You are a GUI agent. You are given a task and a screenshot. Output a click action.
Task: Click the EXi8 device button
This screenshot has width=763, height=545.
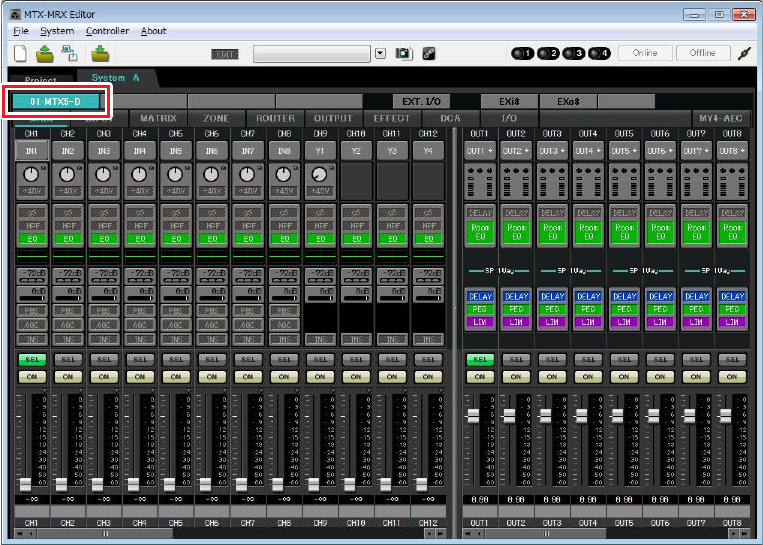click(x=509, y=101)
